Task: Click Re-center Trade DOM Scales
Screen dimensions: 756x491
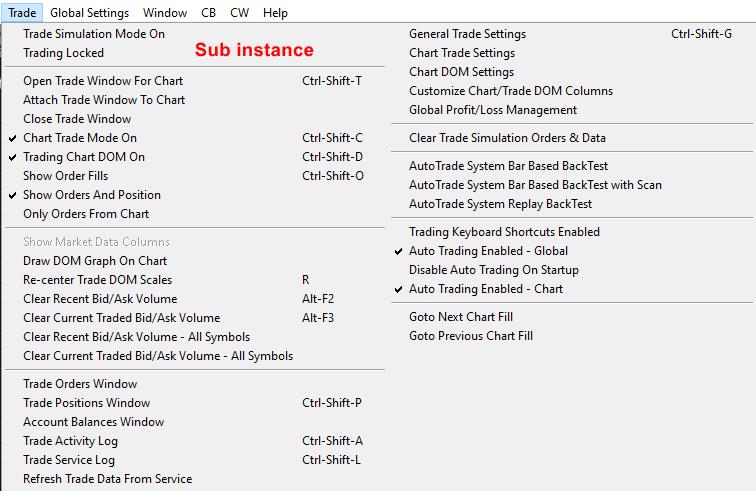Action: (97, 280)
